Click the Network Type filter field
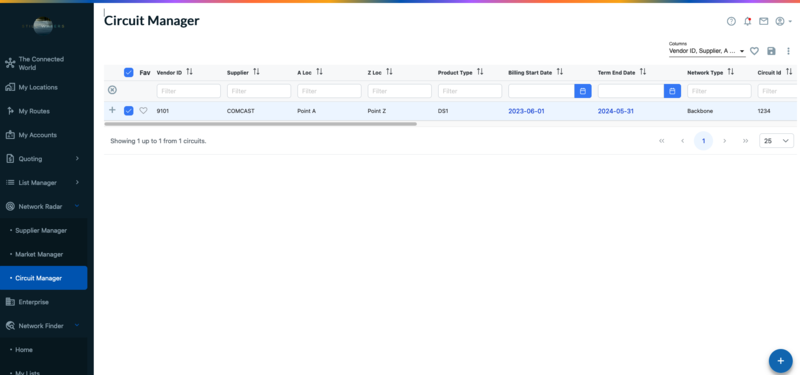Viewport: 800px width, 375px height. click(x=719, y=91)
